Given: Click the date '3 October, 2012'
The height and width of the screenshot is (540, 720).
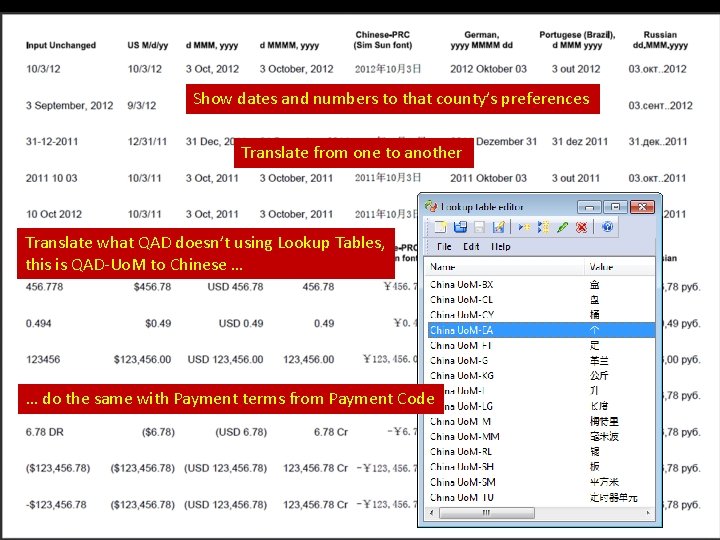Looking at the screenshot, I should pos(296,69).
